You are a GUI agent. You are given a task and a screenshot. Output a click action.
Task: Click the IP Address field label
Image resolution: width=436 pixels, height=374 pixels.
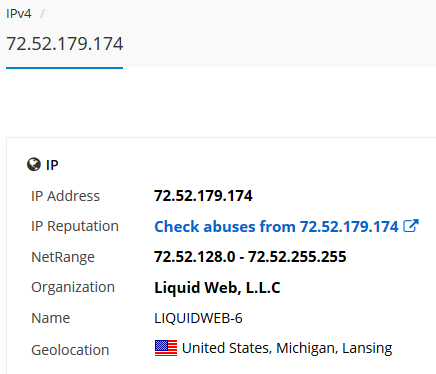tap(65, 196)
